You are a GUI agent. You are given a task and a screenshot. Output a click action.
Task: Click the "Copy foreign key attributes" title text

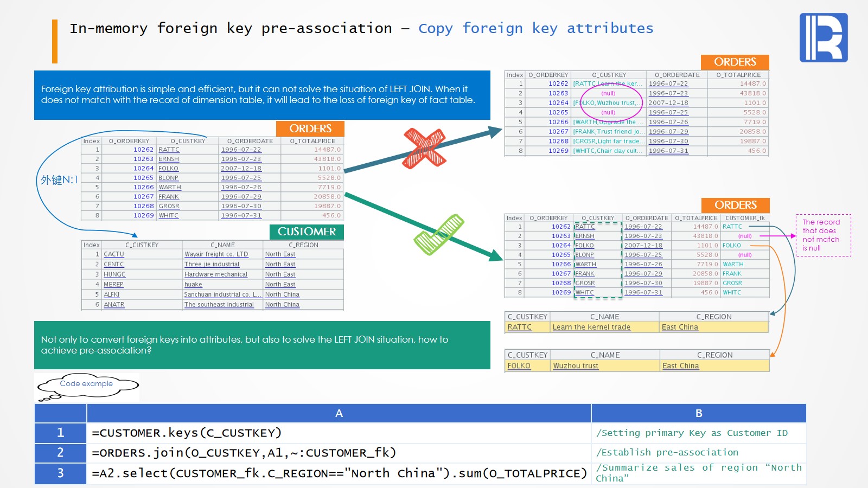point(535,28)
